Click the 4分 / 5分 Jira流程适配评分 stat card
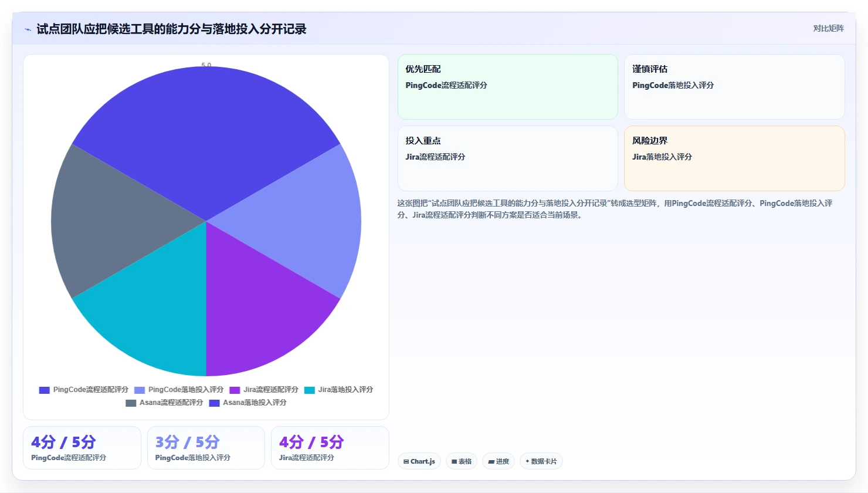 point(330,448)
